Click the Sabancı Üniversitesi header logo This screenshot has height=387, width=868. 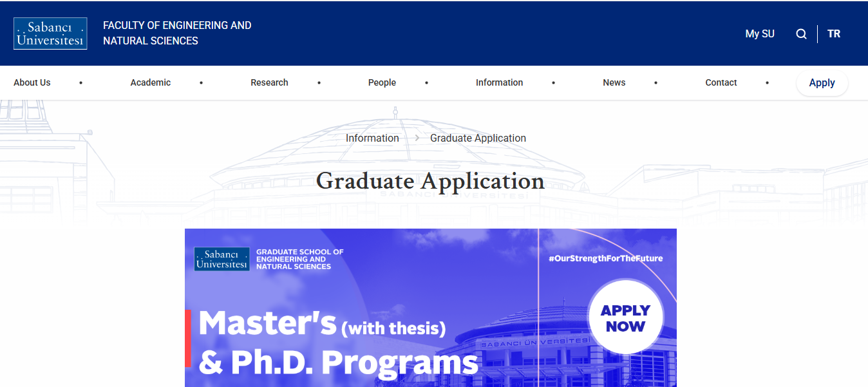(50, 33)
